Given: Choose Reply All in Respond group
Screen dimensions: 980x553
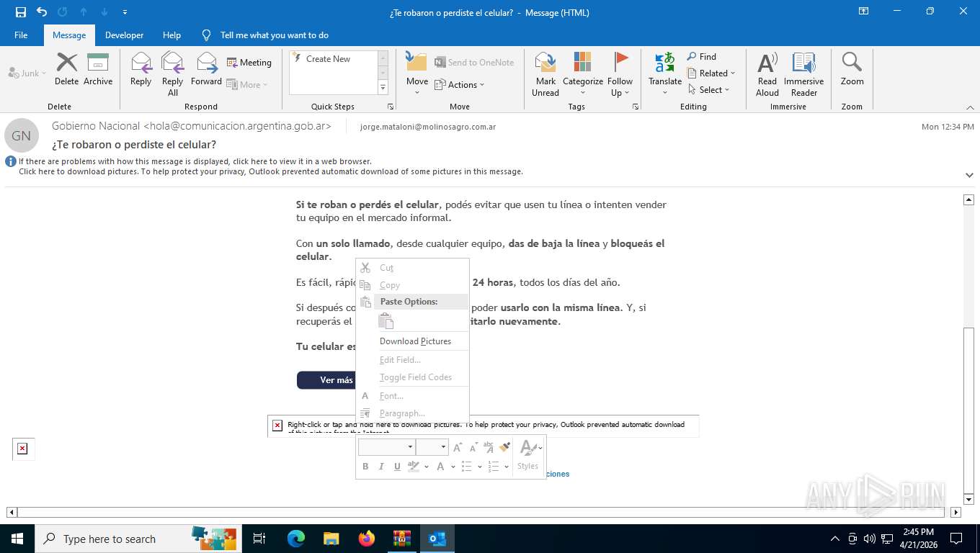Looking at the screenshot, I should click(x=172, y=73).
